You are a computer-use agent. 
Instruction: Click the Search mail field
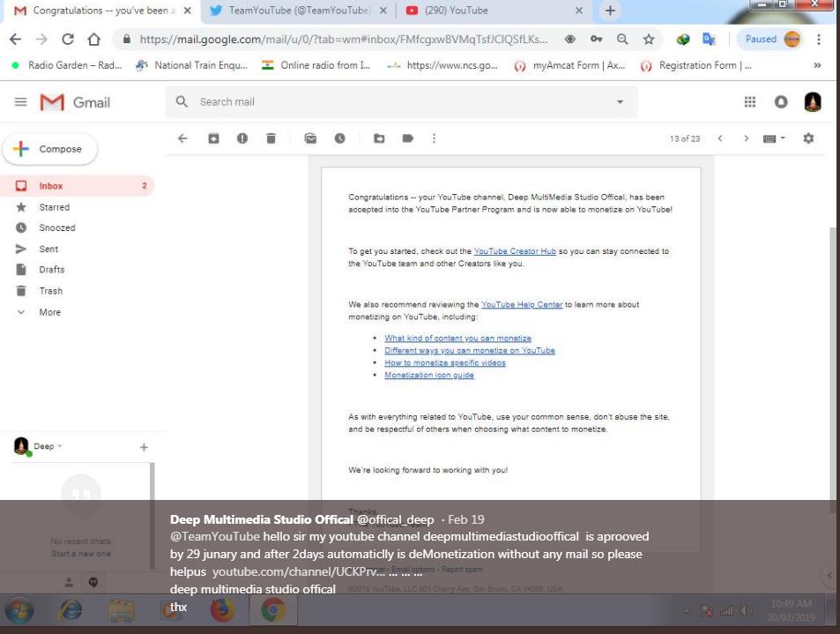coord(402,101)
